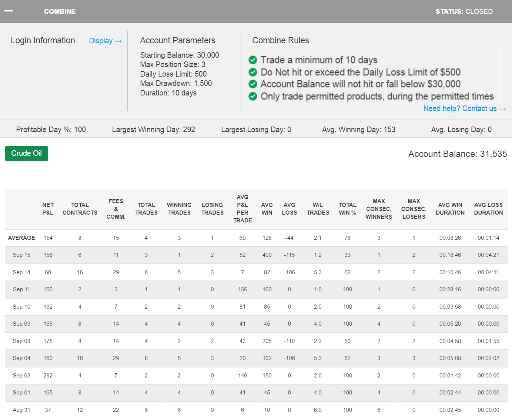This screenshot has width=512, height=420.
Task: Open the Display login information link
Action: (105, 41)
